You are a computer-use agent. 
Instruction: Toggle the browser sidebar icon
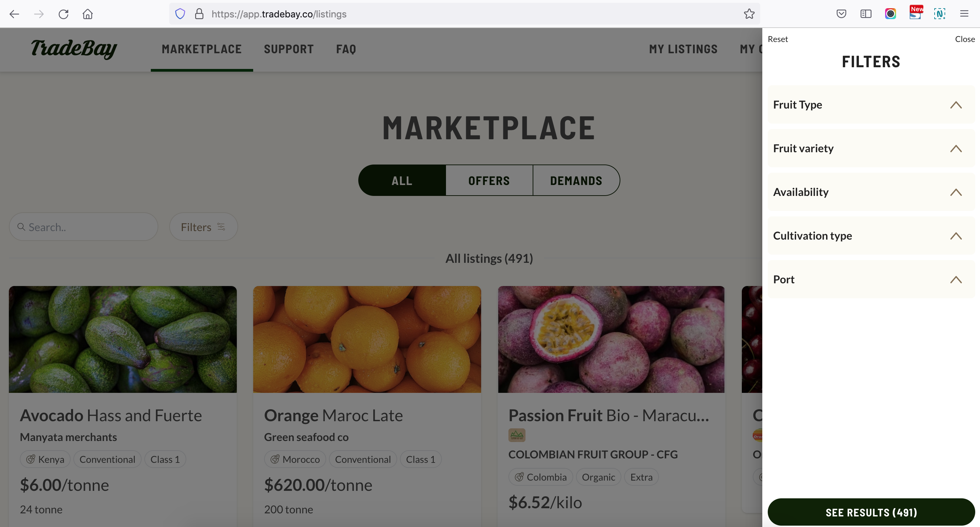pos(865,14)
